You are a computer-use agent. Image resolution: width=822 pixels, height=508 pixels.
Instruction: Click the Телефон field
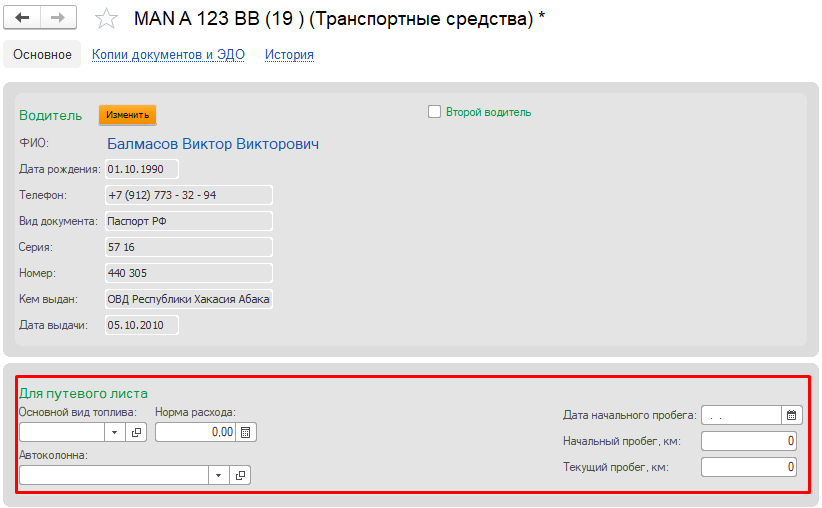click(189, 195)
